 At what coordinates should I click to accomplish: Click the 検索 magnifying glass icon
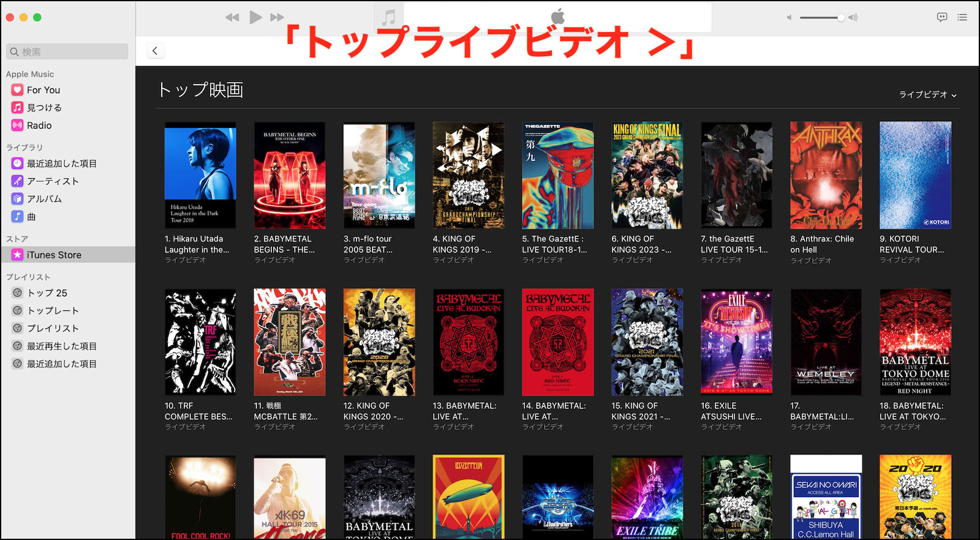point(14,51)
